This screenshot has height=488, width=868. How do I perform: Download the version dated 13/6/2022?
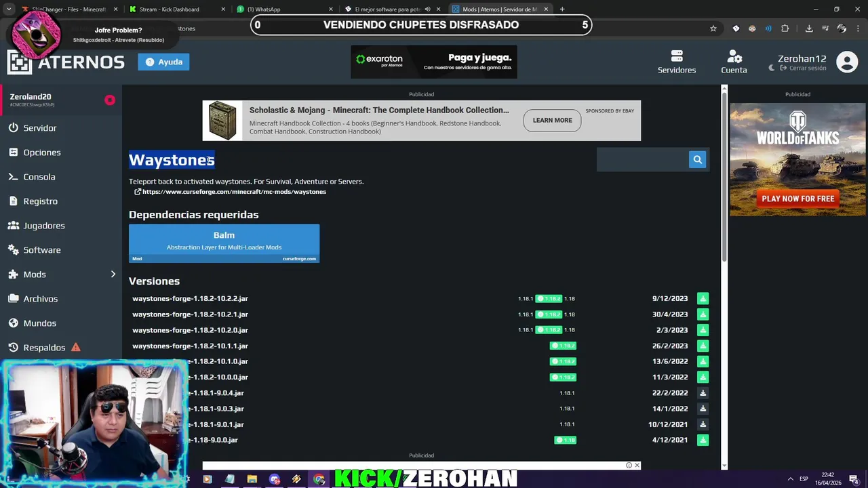point(703,361)
